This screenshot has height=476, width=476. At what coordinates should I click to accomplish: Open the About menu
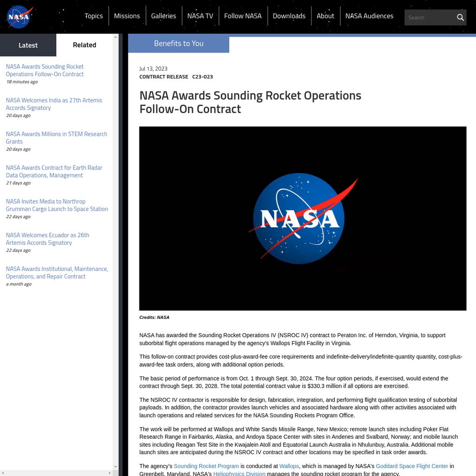325,16
